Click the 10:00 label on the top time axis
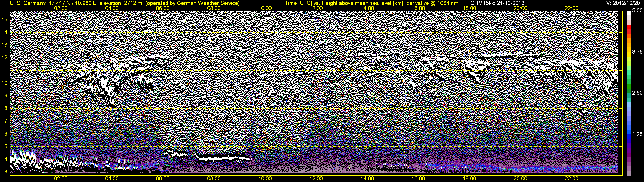The height and width of the screenshot is (182, 644). click(x=265, y=8)
